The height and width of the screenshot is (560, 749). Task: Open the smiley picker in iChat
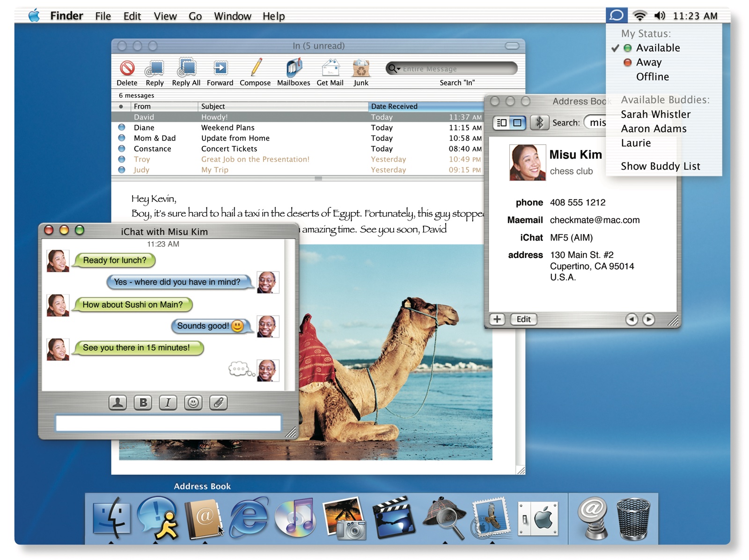(193, 403)
